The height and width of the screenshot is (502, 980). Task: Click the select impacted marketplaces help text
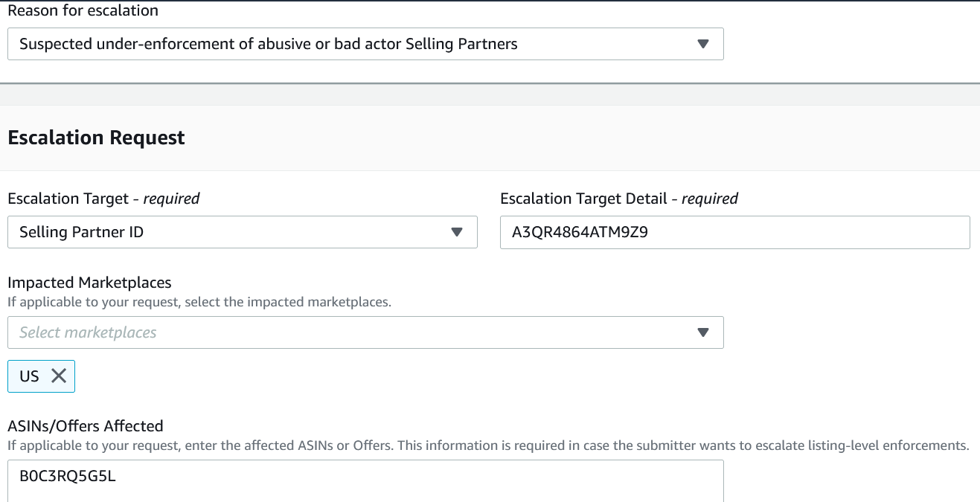click(199, 302)
